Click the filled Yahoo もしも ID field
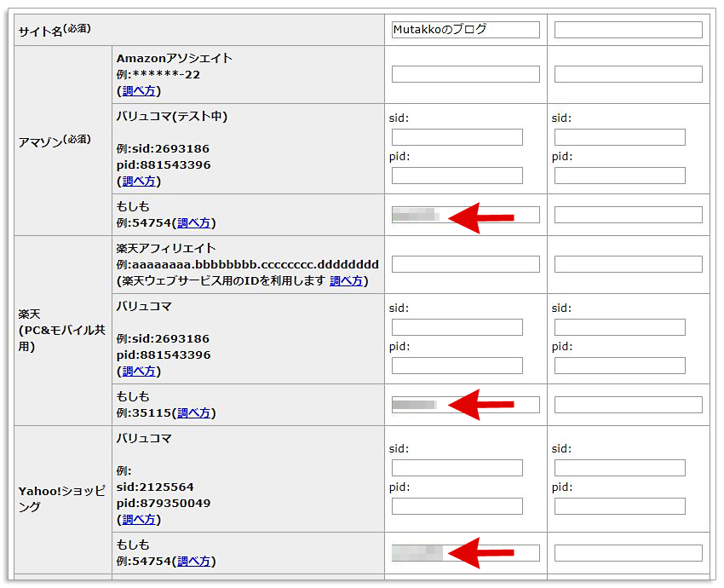This screenshot has height=588, width=724. pyautogui.click(x=465, y=552)
